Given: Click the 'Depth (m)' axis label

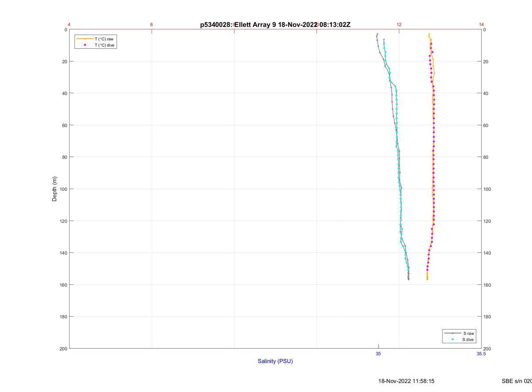Looking at the screenshot, I should 55,189.
